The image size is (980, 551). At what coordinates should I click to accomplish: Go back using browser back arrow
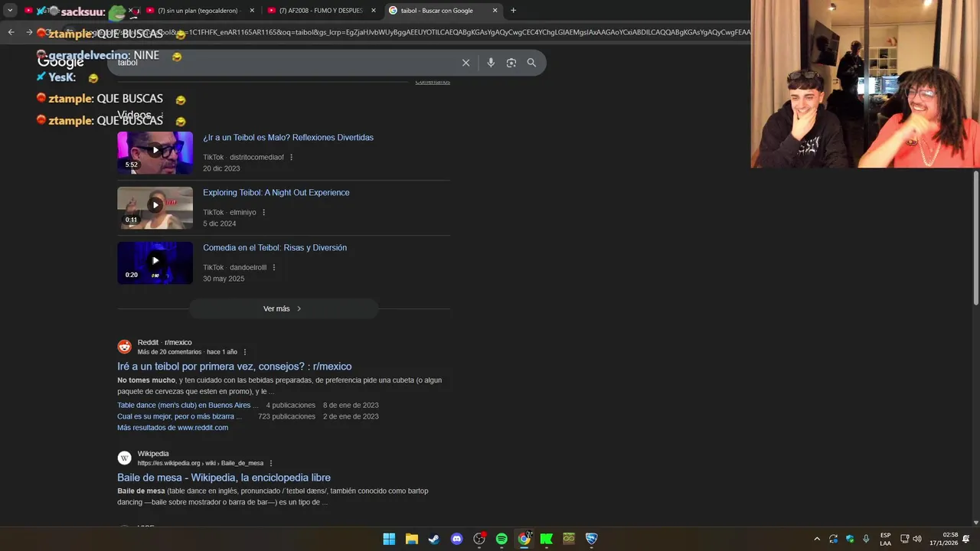pos(11,32)
